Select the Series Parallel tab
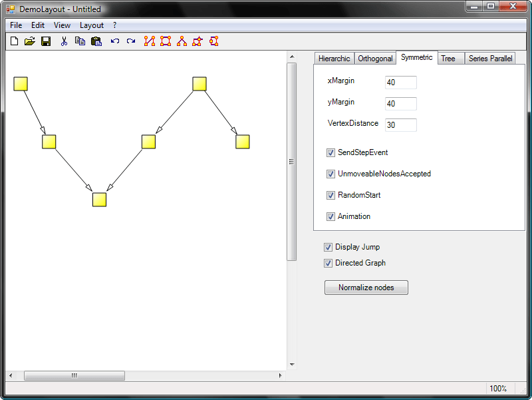 click(x=490, y=59)
